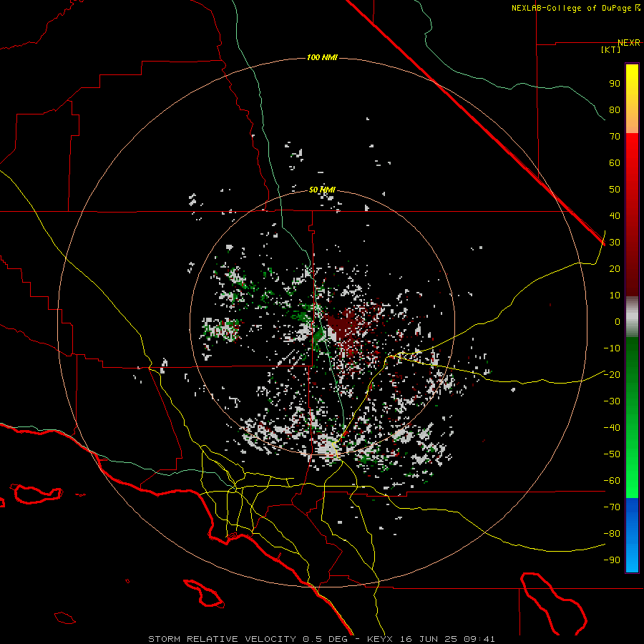
Task: Click the -20 label on velocity scale
Action: coord(612,375)
